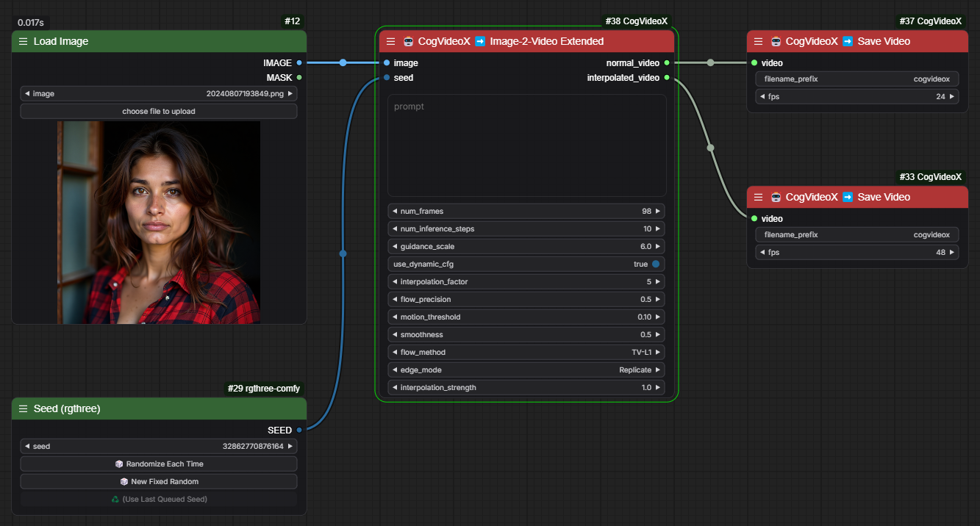
Task: Select next image file in Load Image
Action: pos(290,94)
